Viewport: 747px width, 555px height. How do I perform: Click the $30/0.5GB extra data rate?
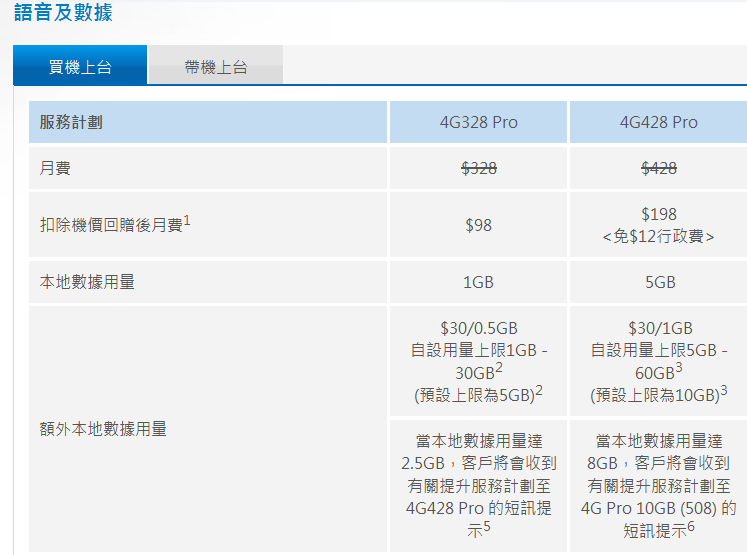(x=479, y=328)
